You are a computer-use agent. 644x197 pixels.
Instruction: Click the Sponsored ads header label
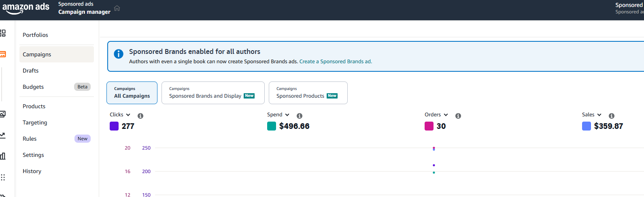coord(76,4)
